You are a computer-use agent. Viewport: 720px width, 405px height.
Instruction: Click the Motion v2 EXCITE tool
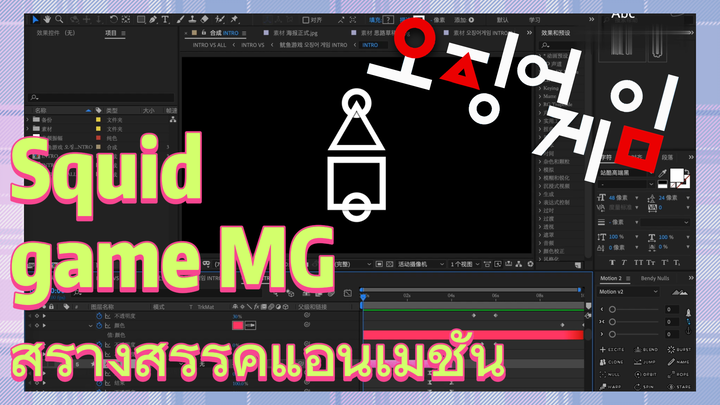tap(613, 349)
